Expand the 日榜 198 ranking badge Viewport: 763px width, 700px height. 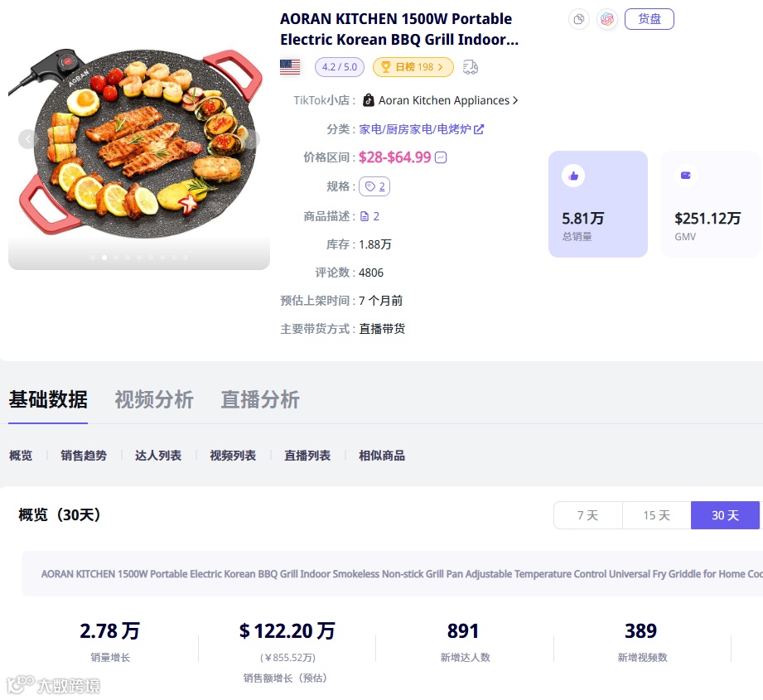click(413, 67)
